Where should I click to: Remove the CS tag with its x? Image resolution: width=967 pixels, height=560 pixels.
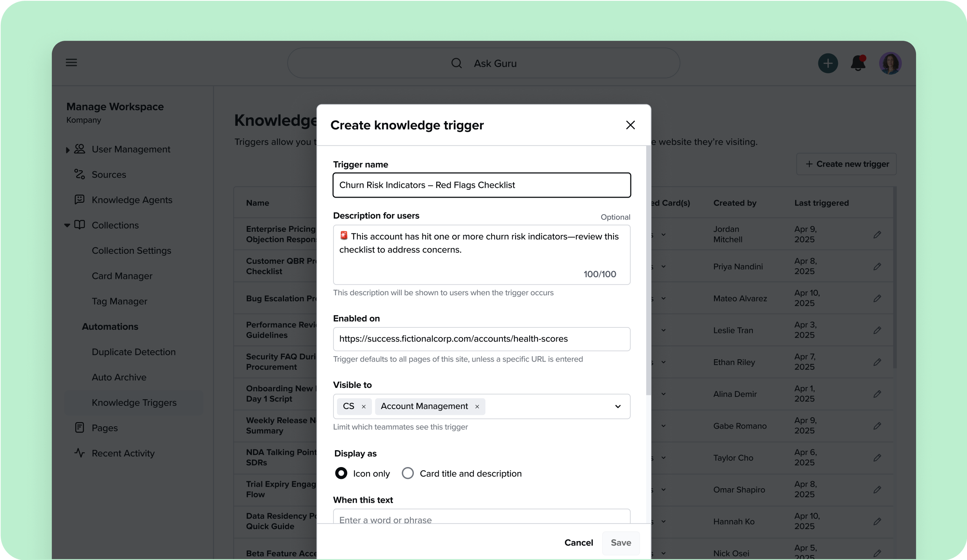(x=364, y=407)
